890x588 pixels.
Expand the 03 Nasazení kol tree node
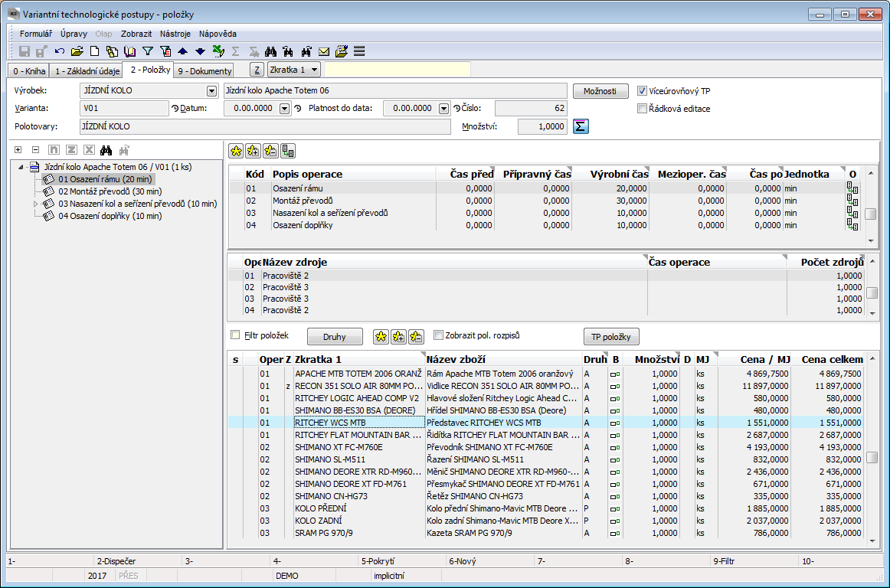34,204
